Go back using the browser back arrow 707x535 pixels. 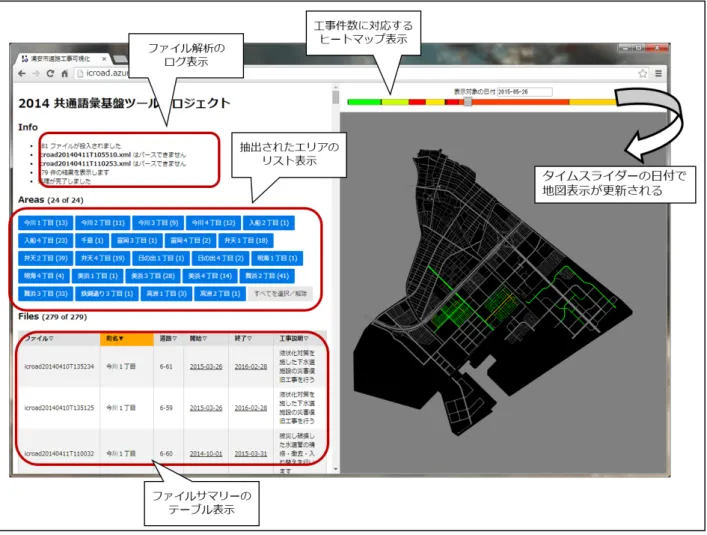22,73
